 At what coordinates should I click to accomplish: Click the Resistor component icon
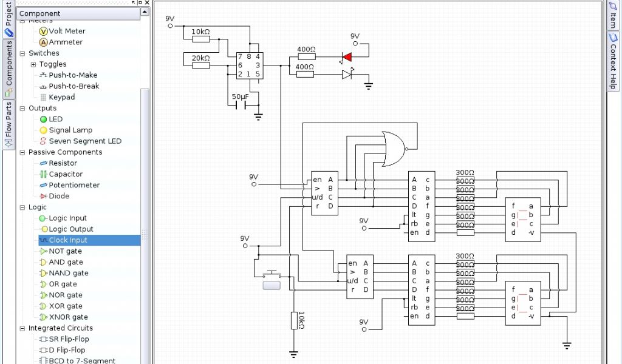click(43, 163)
